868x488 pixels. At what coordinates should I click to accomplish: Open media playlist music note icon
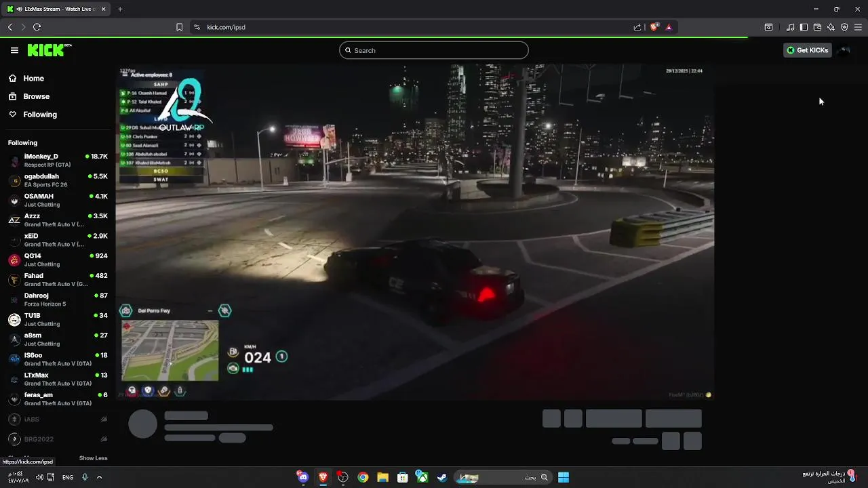coord(791,27)
